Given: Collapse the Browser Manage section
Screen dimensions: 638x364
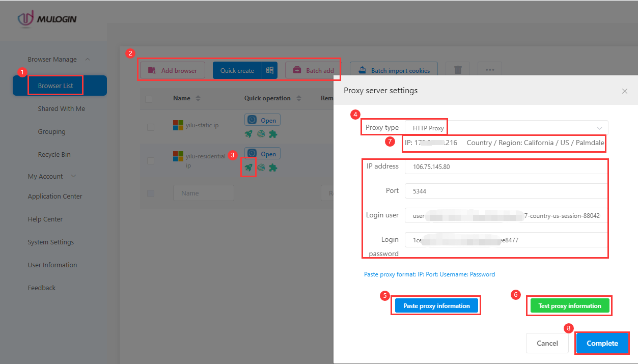Looking at the screenshot, I should [88, 59].
